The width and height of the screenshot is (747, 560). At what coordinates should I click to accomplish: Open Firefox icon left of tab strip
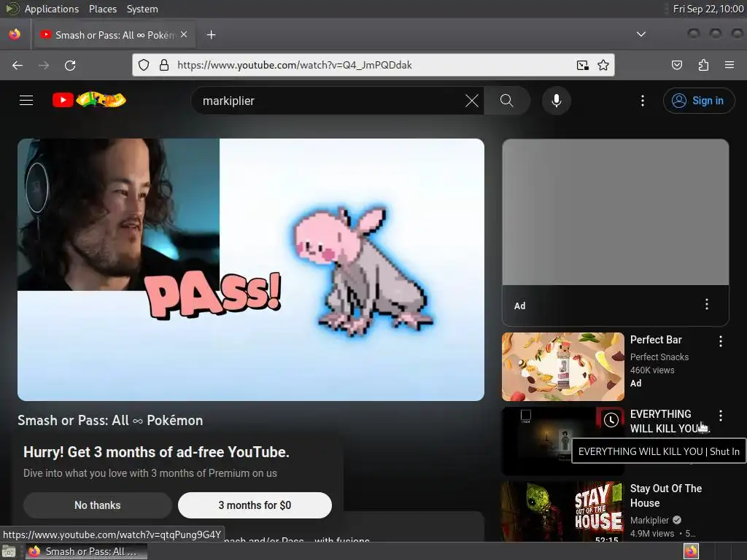(x=15, y=34)
